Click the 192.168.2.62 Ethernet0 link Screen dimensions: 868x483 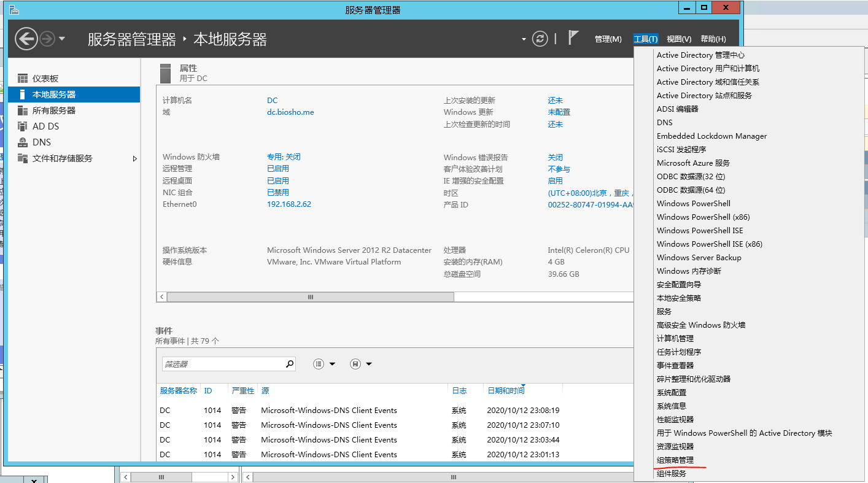(289, 204)
